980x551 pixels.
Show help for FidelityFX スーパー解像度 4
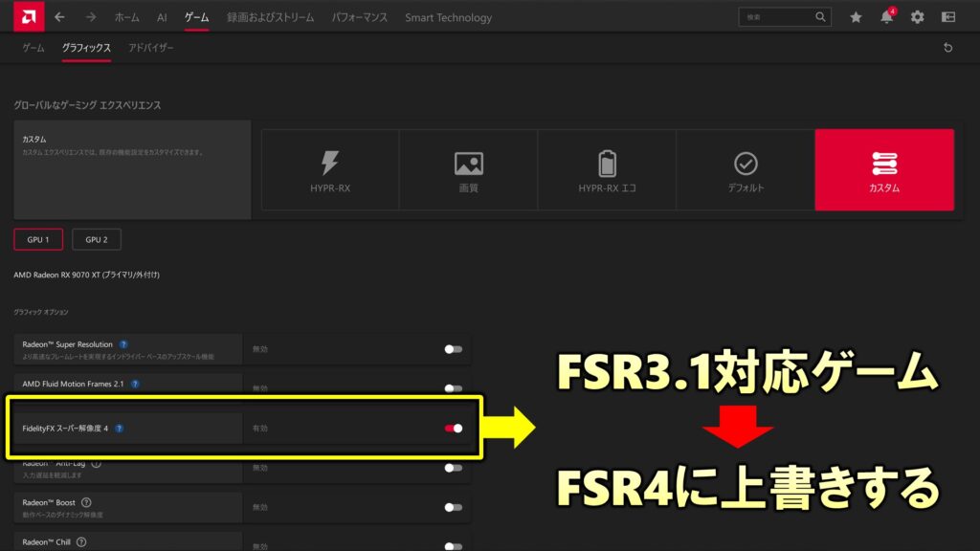point(120,428)
